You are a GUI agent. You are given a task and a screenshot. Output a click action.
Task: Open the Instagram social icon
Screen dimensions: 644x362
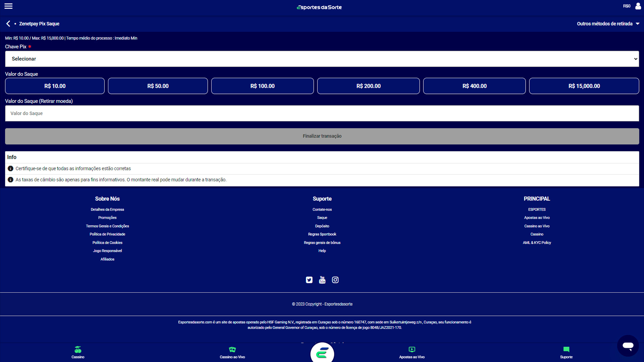tap(335, 280)
